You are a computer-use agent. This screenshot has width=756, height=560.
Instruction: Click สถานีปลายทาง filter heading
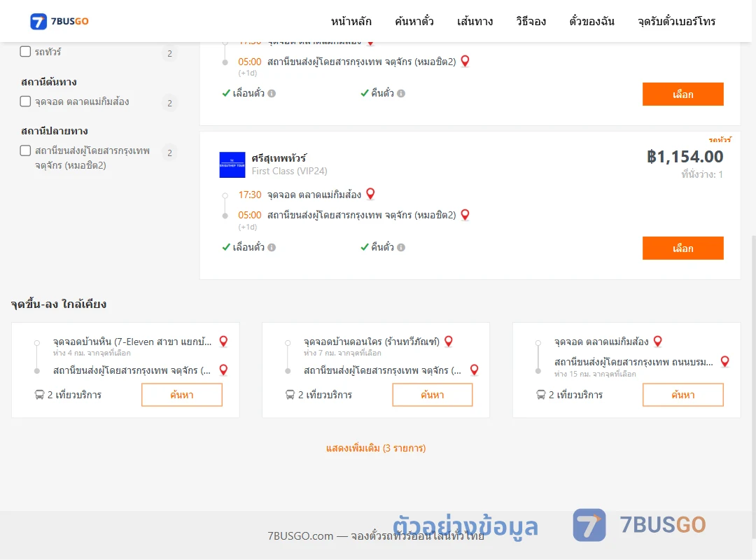(x=55, y=131)
